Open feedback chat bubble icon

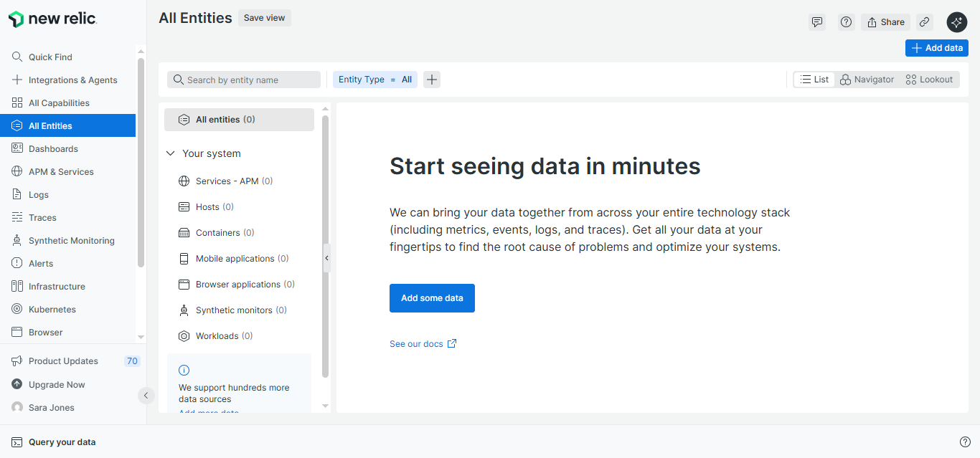pos(817,22)
